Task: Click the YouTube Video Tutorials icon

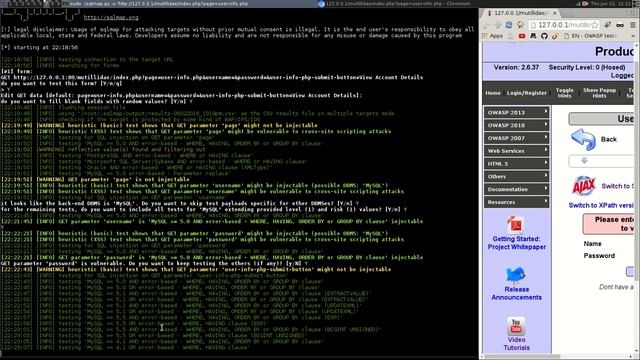Action: tap(516, 326)
